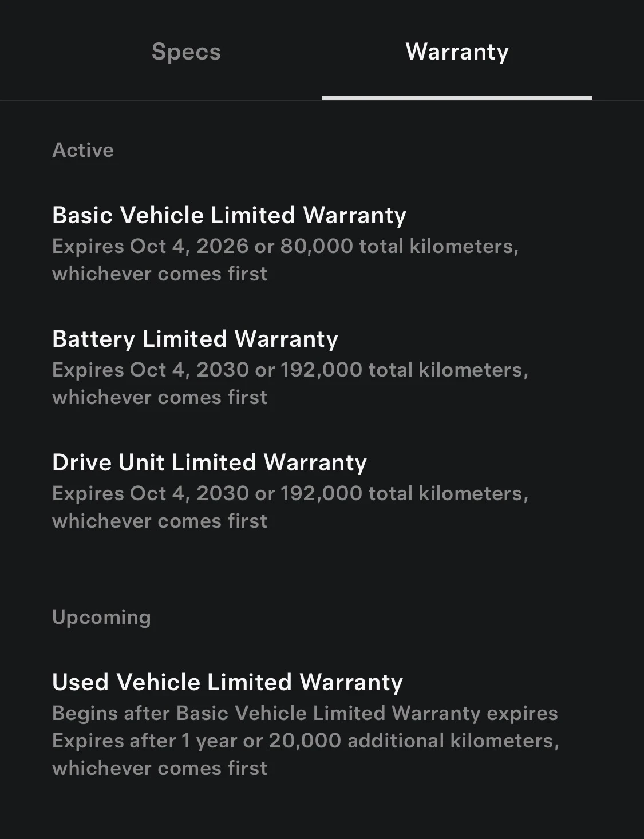Select the Basic Vehicle warranty expiration text
Screen dimensions: 644x839
pos(286,260)
